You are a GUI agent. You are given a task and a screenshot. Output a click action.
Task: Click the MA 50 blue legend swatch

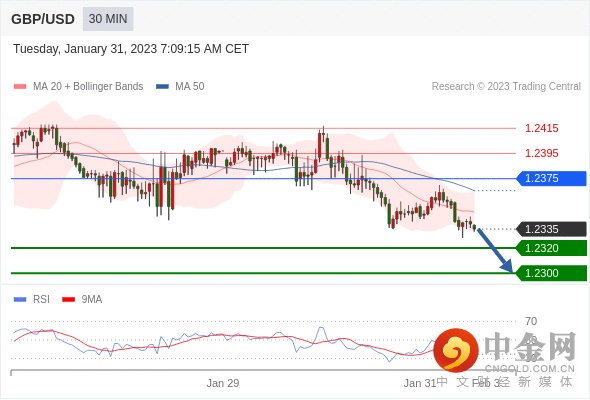[162, 87]
